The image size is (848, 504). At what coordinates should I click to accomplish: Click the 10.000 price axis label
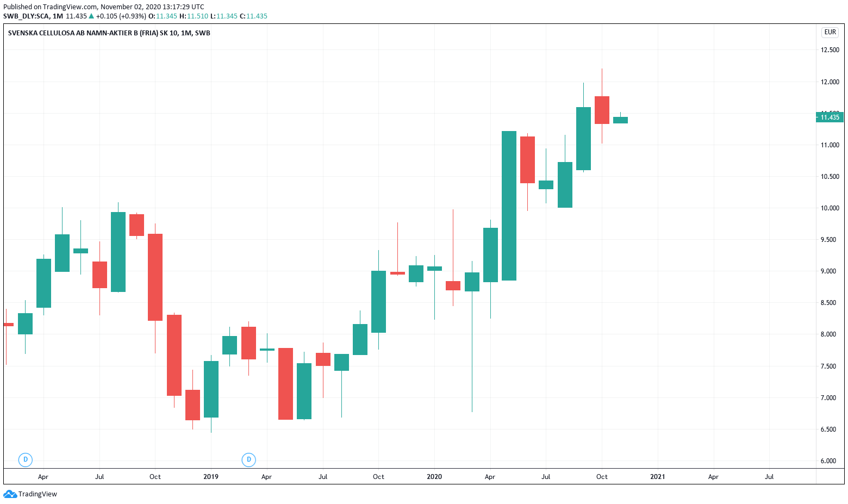click(830, 208)
